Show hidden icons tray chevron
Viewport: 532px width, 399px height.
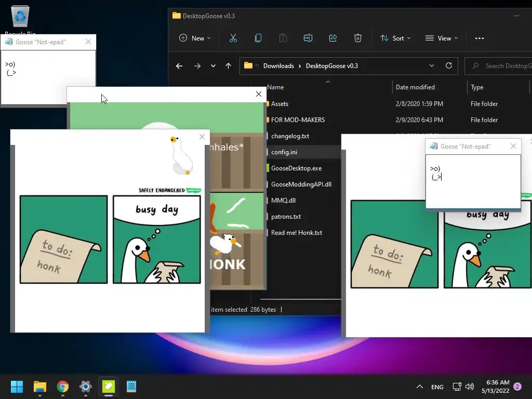click(x=419, y=387)
